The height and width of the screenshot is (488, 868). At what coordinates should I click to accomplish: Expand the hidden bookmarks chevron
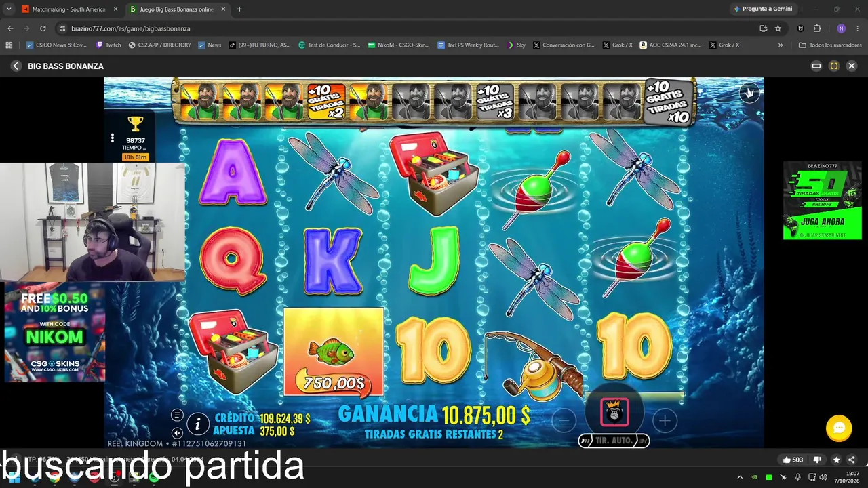781,45
